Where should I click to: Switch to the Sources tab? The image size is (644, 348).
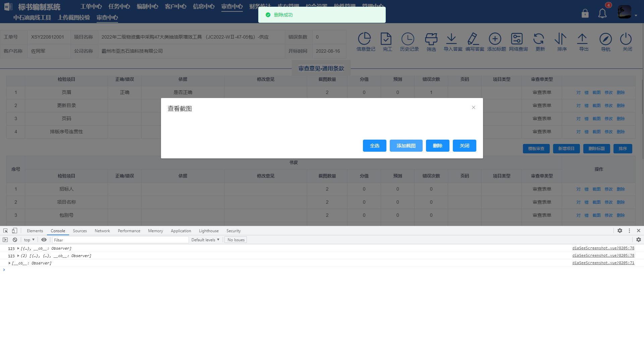[80, 231]
